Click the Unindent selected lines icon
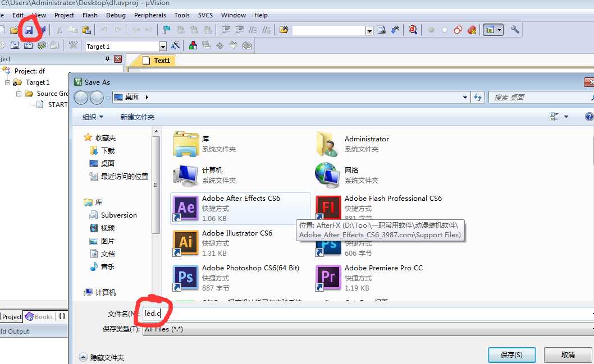 [x=239, y=30]
